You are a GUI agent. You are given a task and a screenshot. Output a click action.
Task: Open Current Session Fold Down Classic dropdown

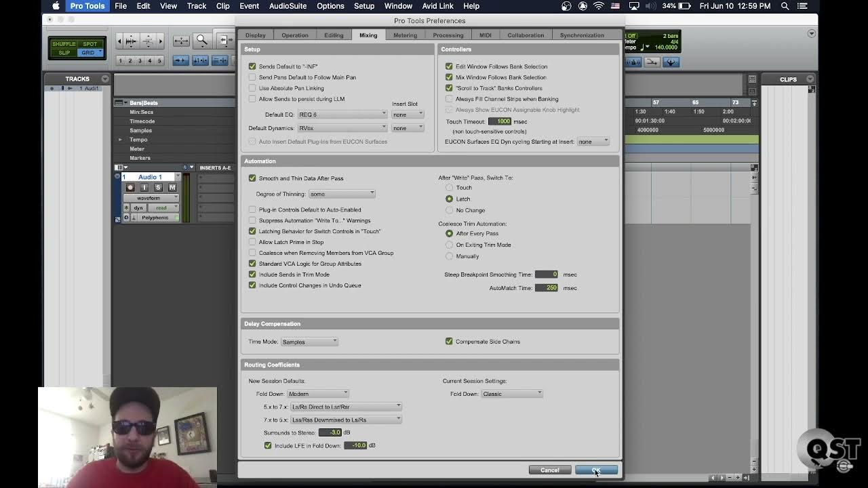click(x=512, y=394)
